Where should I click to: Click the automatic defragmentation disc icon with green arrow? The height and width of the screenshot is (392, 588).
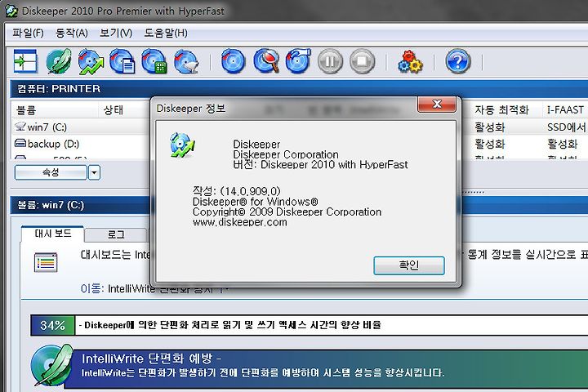91,61
